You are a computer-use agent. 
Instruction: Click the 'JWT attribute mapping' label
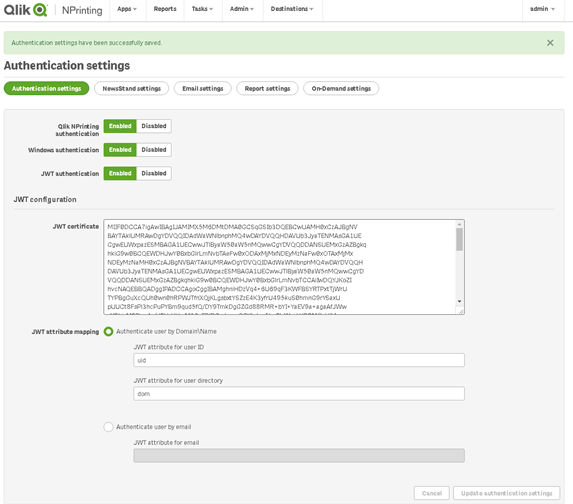65,332
